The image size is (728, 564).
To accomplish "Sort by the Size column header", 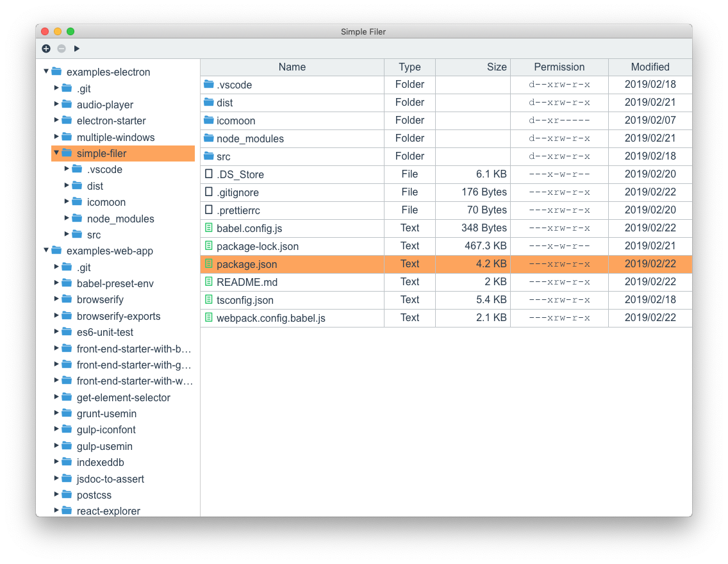I will pyautogui.click(x=473, y=67).
